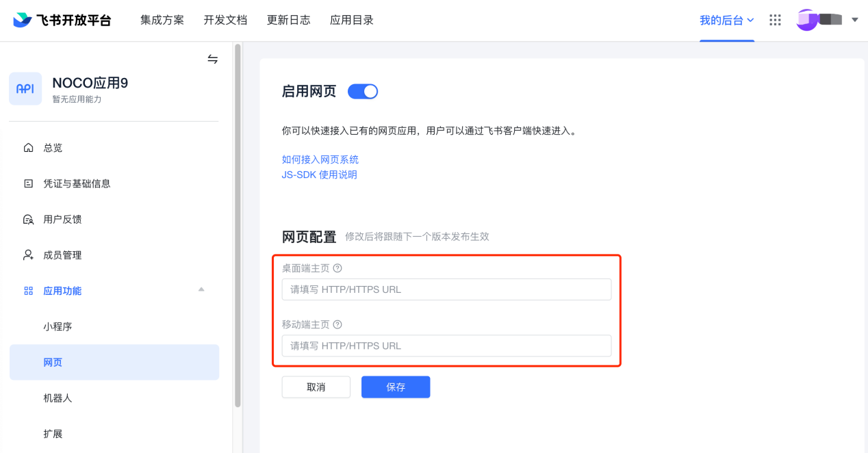Image resolution: width=868 pixels, height=453 pixels.
Task: Open the apps grid icon in header
Action: point(775,20)
